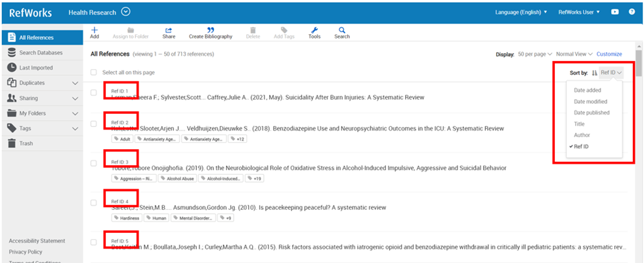Open the YouTube video icon
Image resolution: width=644 pixels, height=263 pixels.
pos(615,12)
